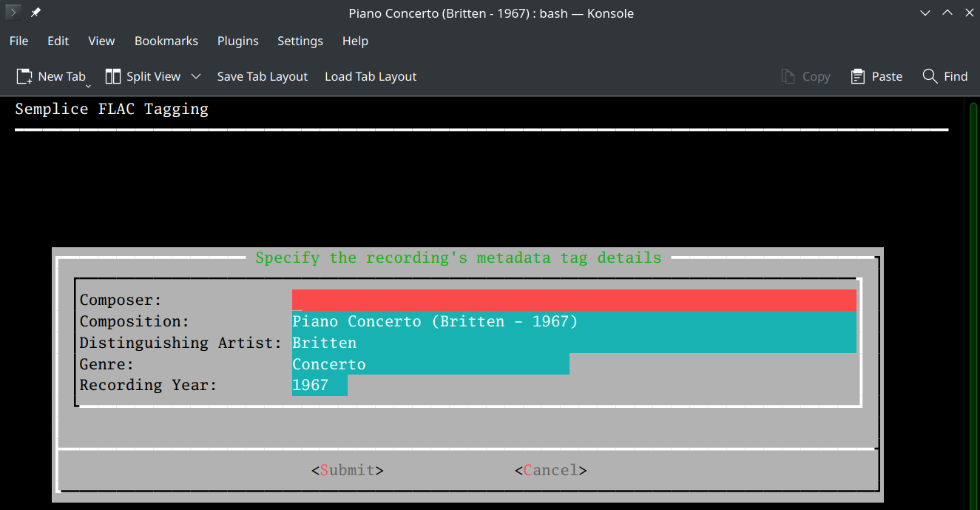This screenshot has height=510, width=980.
Task: Click Save Tab Layout
Action: point(262,76)
